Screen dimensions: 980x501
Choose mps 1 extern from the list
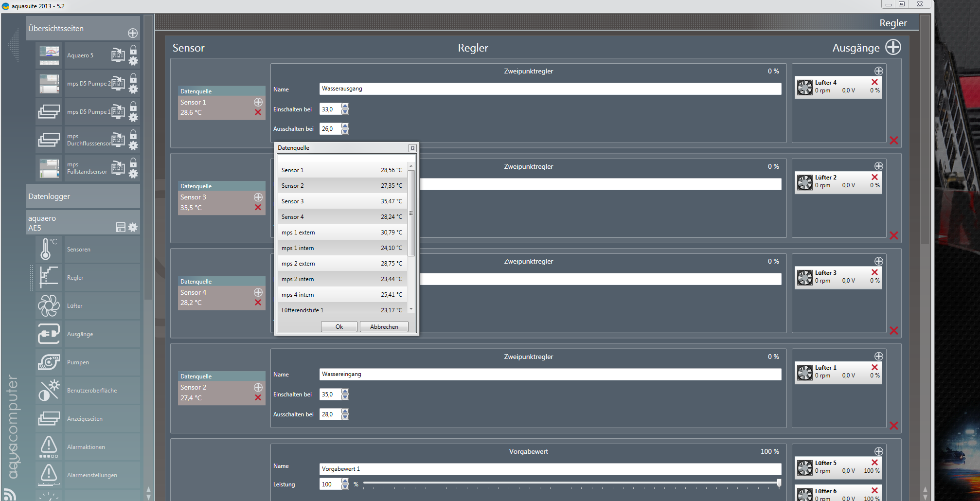(341, 233)
